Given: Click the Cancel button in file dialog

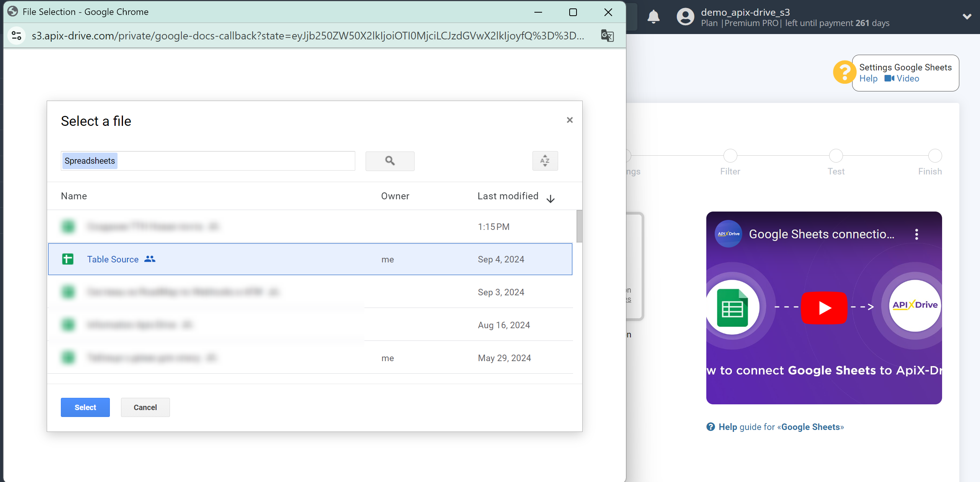Looking at the screenshot, I should (145, 407).
